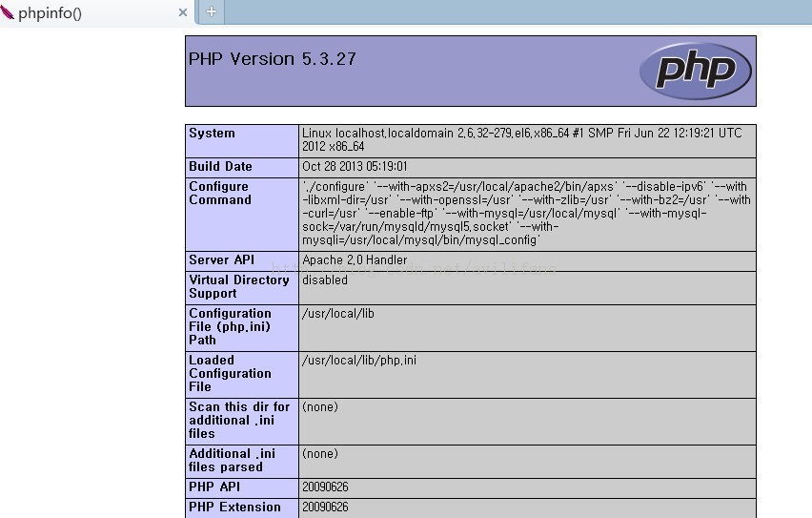Close the phpinfo() tab
812x518 pixels.
183,12
